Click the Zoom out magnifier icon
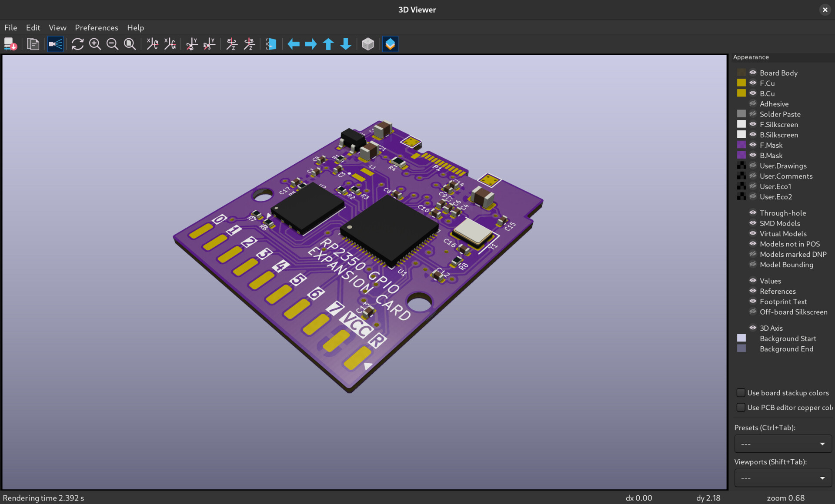Image resolution: width=835 pixels, height=504 pixels. 112,44
